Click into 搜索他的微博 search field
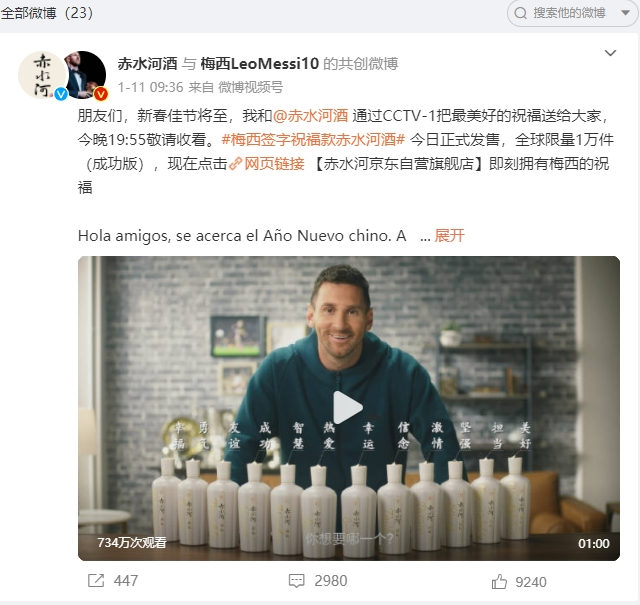The width and height of the screenshot is (640, 605). [569, 13]
